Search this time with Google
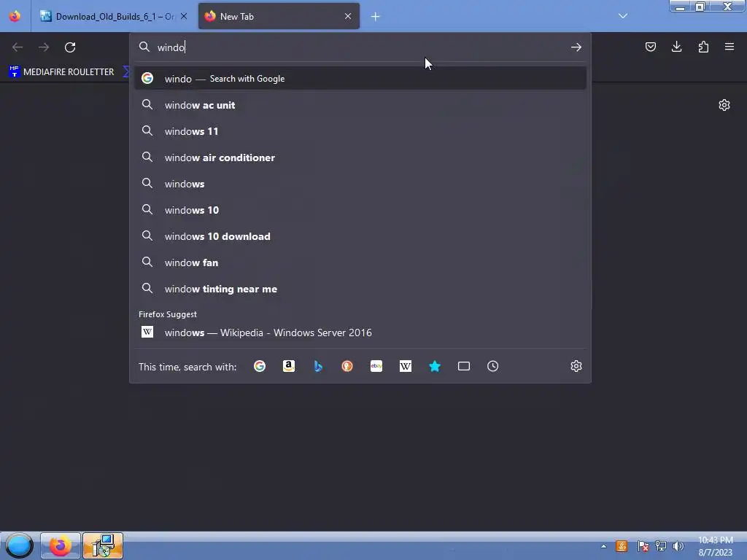The image size is (747, 560). (x=260, y=366)
